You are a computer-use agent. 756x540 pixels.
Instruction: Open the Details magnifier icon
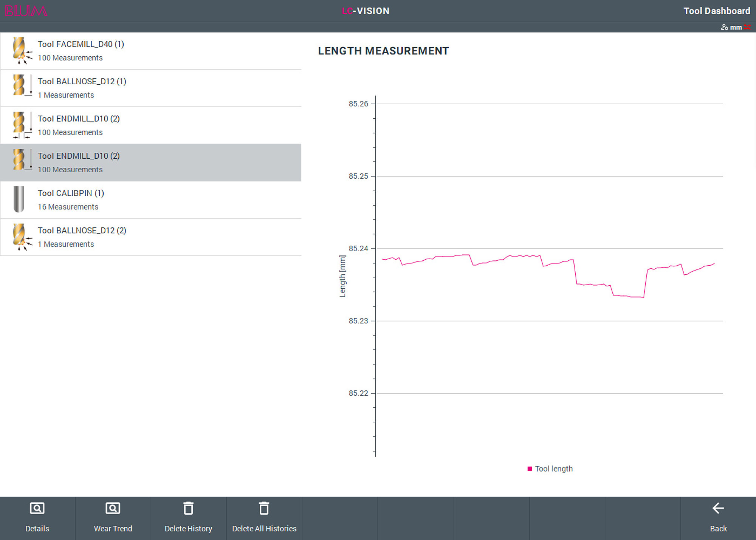tap(37, 508)
